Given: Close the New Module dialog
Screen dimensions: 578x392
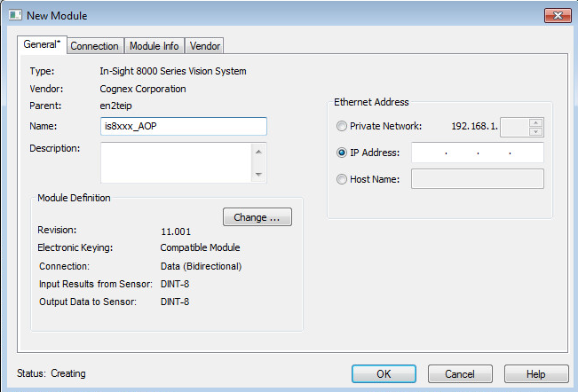Looking at the screenshot, I should pos(557,14).
